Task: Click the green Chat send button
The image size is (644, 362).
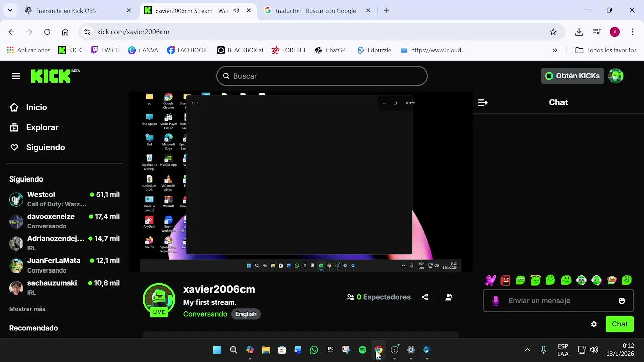Action: tap(619, 324)
